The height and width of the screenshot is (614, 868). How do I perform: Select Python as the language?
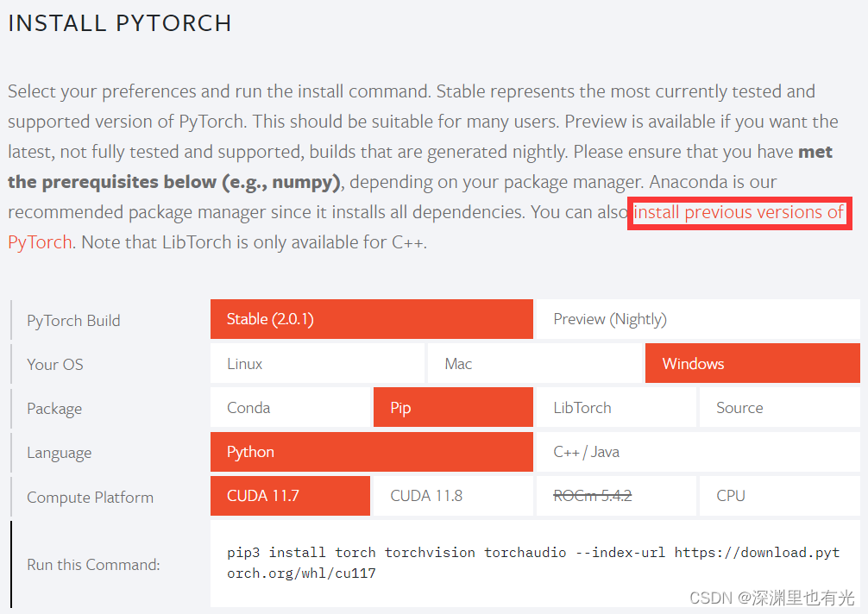click(x=371, y=451)
